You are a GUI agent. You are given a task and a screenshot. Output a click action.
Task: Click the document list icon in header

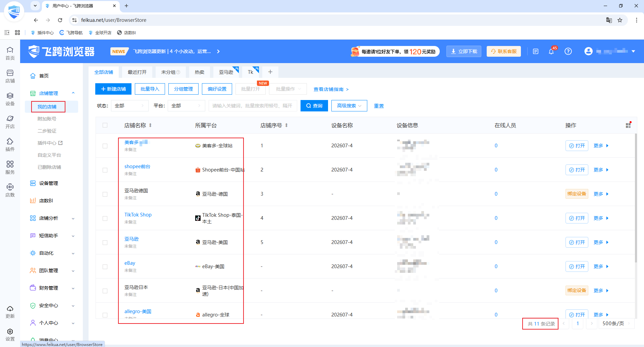(x=536, y=51)
